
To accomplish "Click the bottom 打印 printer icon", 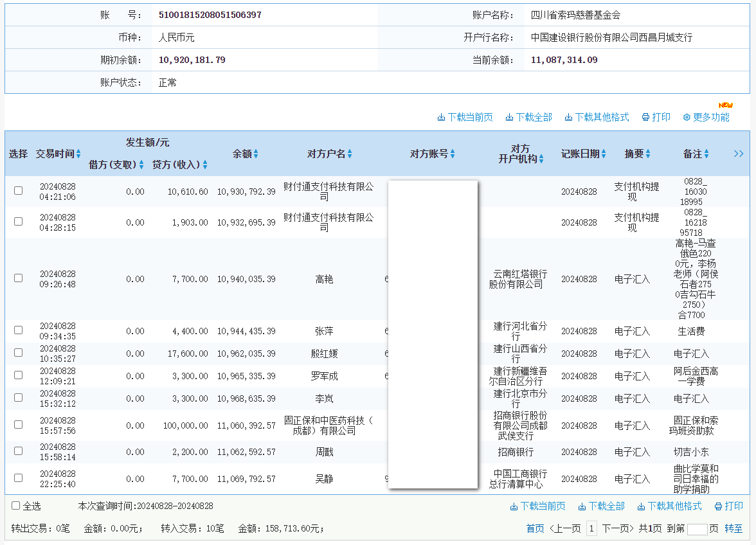I will click(718, 506).
